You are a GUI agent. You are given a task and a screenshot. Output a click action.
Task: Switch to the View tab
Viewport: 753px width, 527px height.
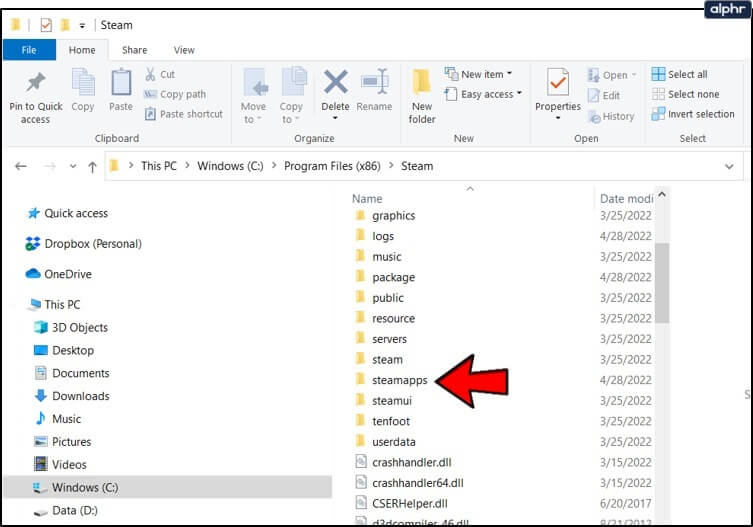184,50
